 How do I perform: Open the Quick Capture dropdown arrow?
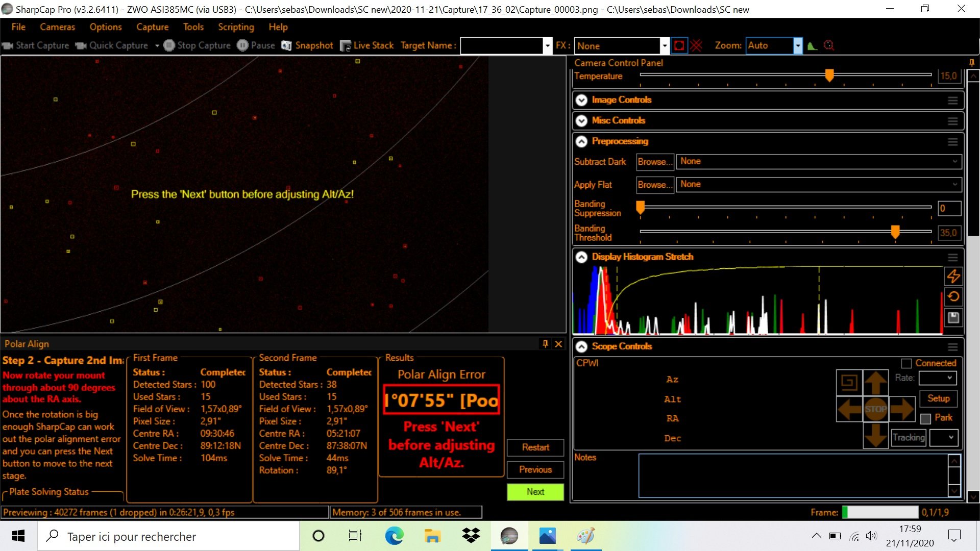[157, 45]
